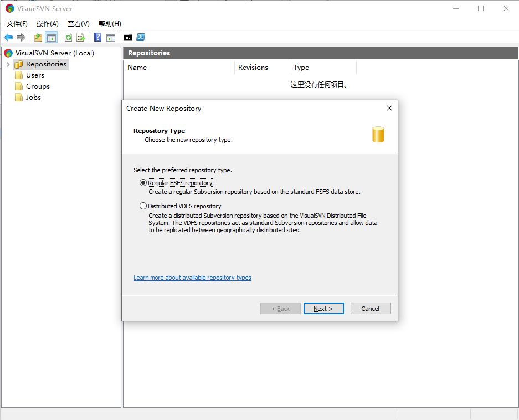Image resolution: width=519 pixels, height=420 pixels.
Task: Click Cancel button in wizard
Action: point(371,309)
